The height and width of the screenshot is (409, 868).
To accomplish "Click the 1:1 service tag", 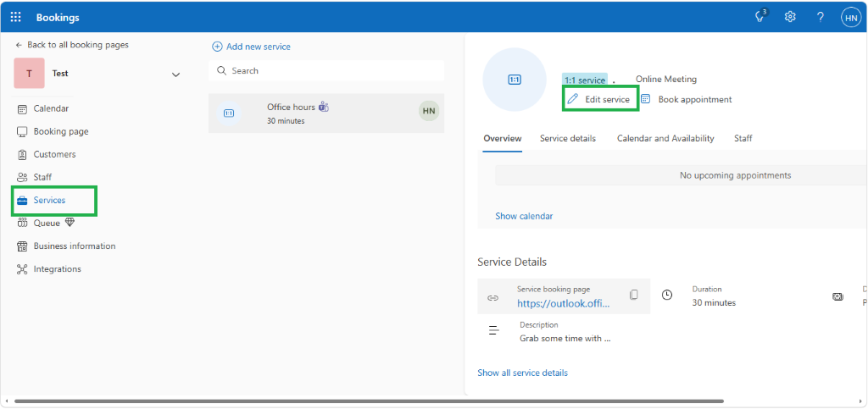I will [585, 80].
